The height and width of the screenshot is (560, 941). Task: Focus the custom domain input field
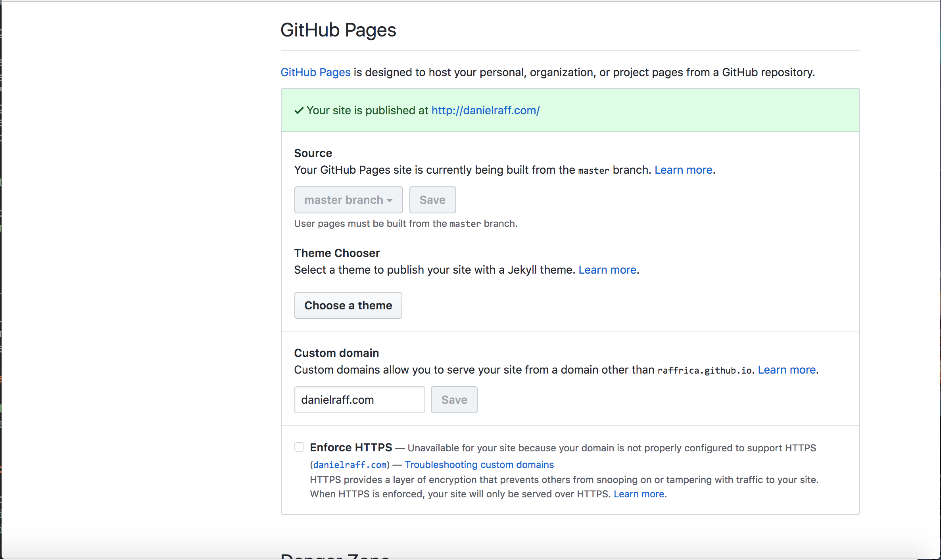point(359,400)
